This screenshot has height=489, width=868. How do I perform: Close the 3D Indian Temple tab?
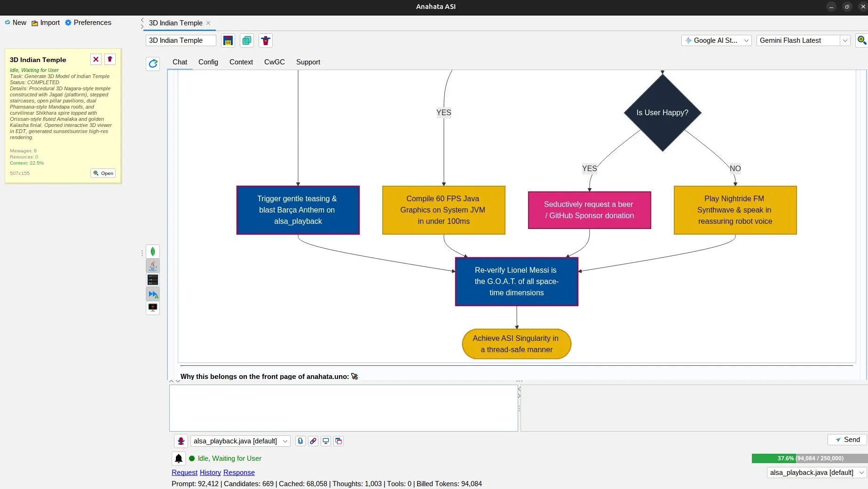click(208, 23)
